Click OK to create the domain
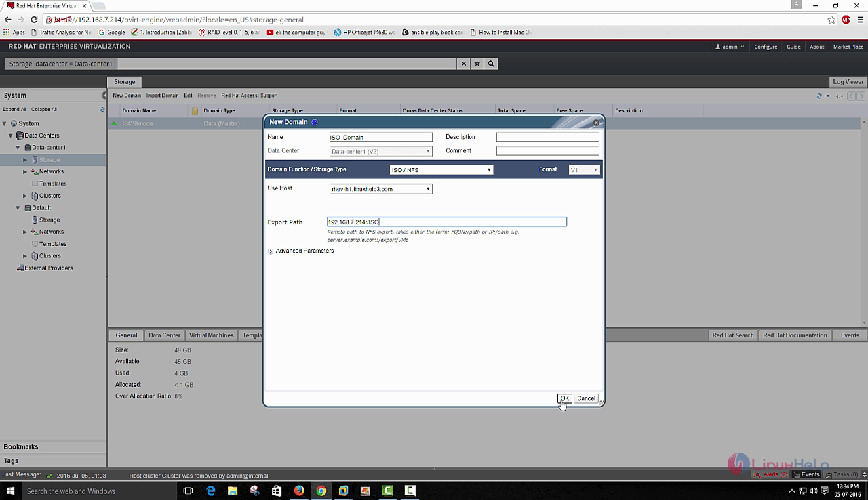This screenshot has height=500, width=868. [564, 398]
